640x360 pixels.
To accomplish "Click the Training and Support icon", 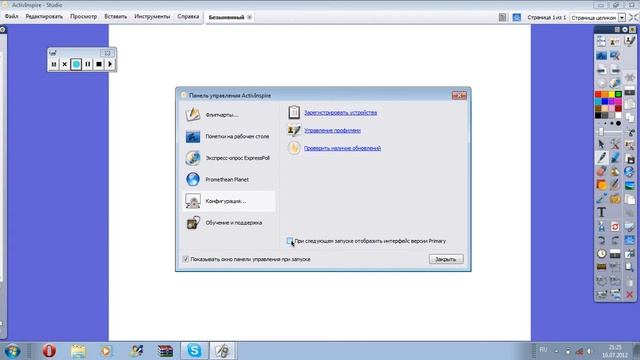I will click(192, 222).
